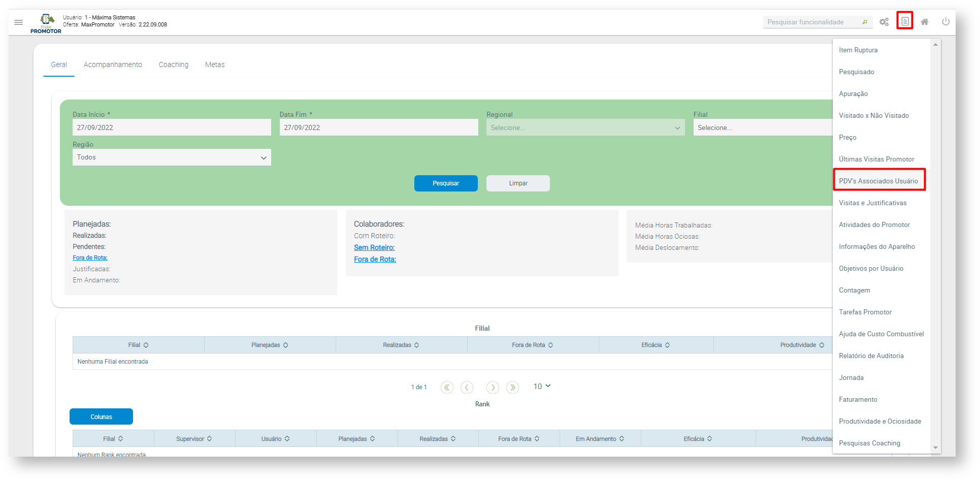Open the Coaching tab
980x481 pixels.
click(174, 65)
